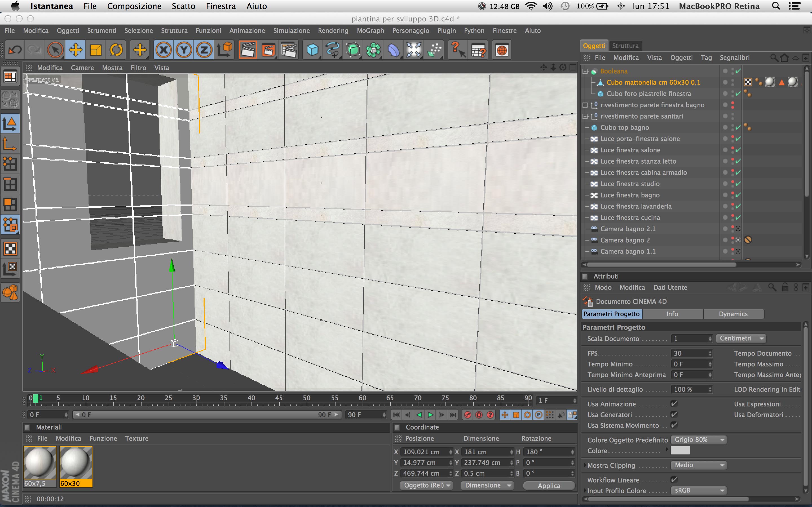Image resolution: width=812 pixels, height=507 pixels.
Task: Add a cube primitive object
Action: tap(312, 50)
